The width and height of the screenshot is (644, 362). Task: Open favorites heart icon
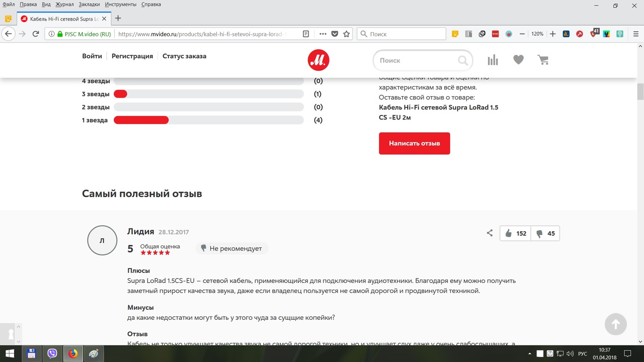pos(518,60)
